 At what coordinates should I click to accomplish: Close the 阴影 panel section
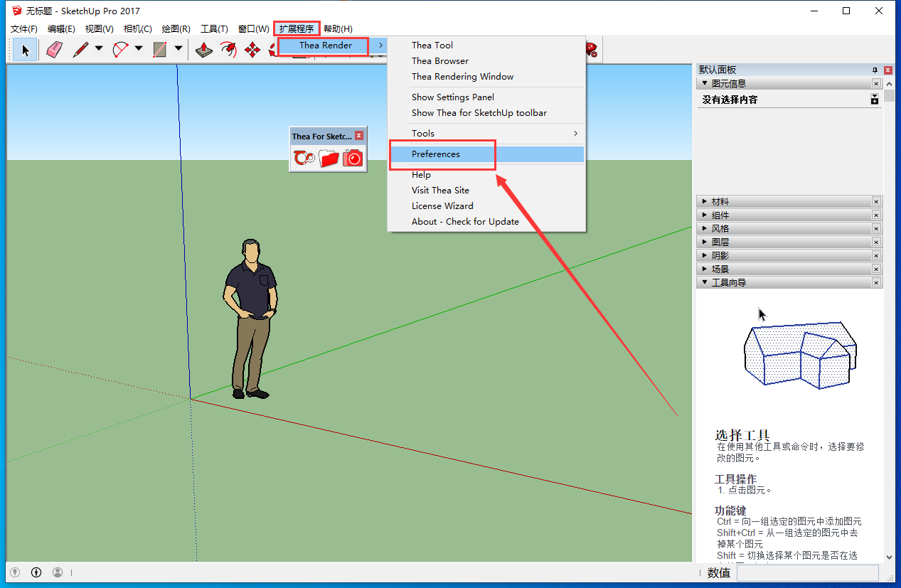[x=876, y=256]
